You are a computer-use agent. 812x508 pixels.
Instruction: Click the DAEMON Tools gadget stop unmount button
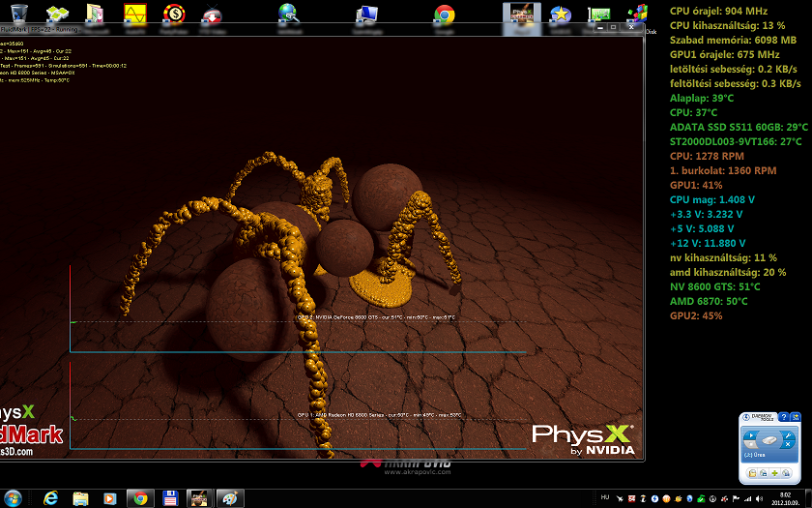tap(751, 444)
